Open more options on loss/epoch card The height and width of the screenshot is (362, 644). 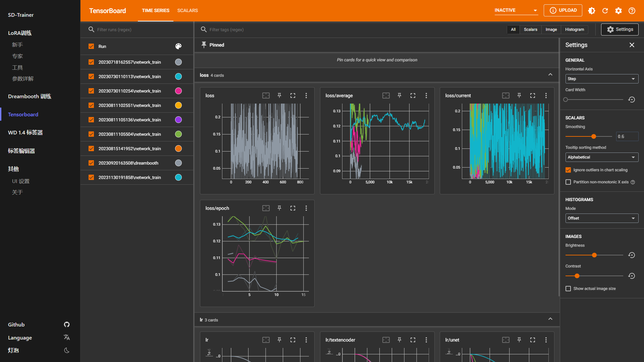[306, 208]
